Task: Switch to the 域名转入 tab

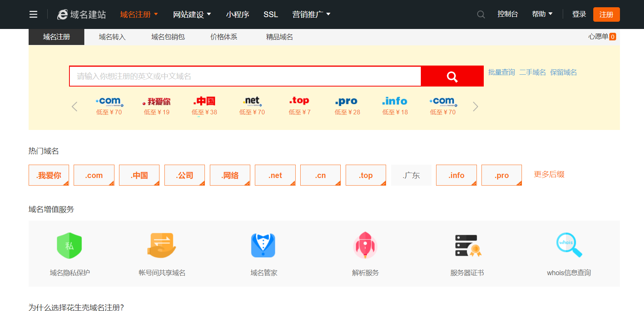Action: pyautogui.click(x=112, y=37)
